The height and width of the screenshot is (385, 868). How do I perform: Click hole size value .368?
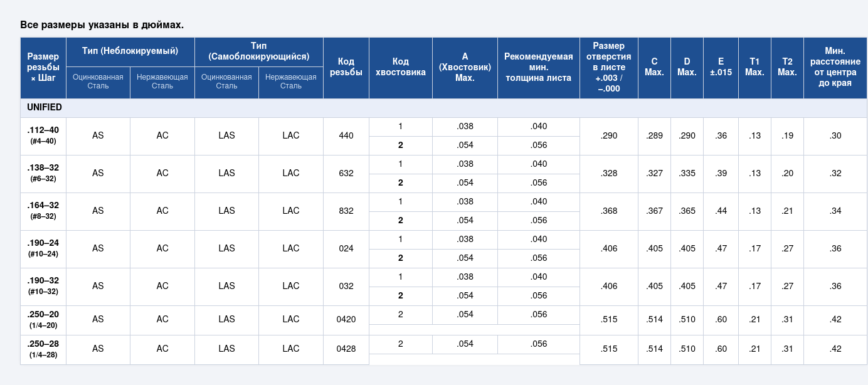(x=609, y=211)
